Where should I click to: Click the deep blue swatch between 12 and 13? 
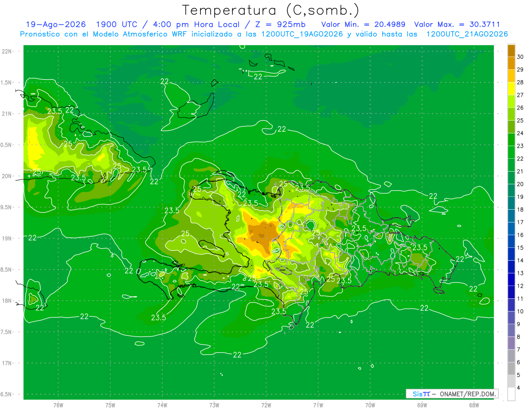click(511, 279)
